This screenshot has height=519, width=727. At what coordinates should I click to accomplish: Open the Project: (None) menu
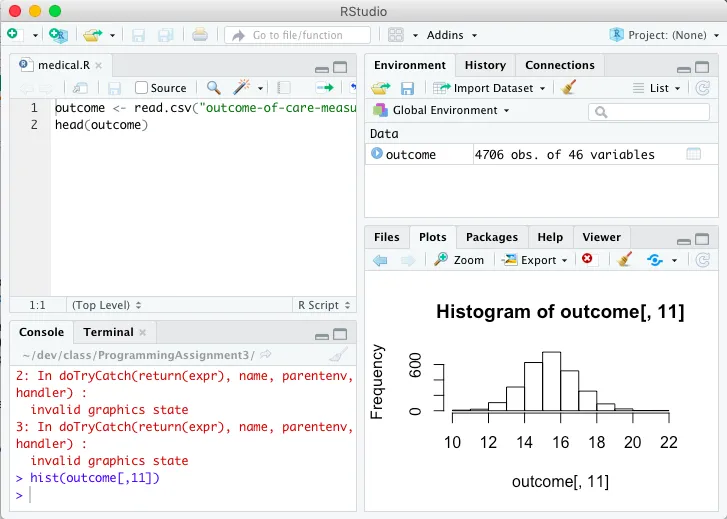tap(664, 35)
